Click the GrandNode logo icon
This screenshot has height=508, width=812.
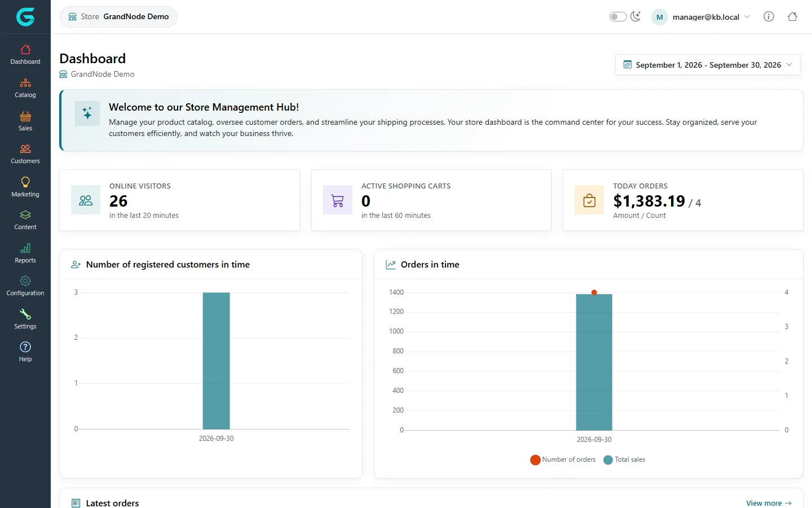(25, 17)
